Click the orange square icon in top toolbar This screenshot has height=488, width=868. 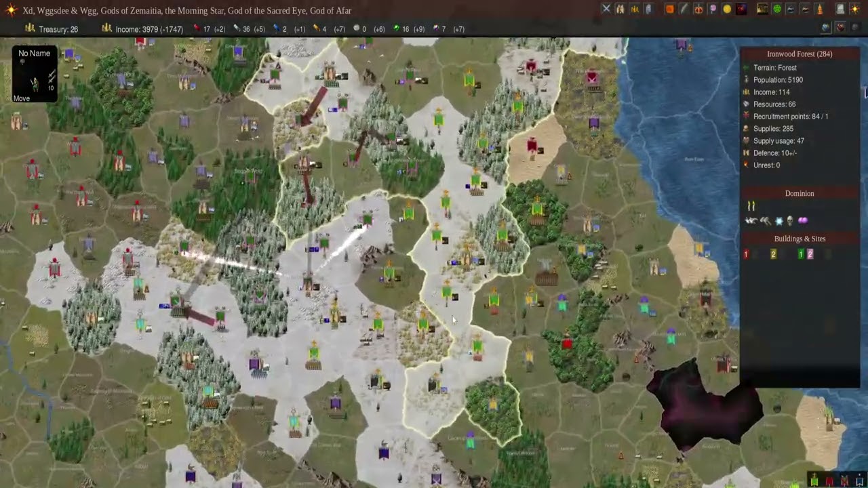[x=670, y=9]
